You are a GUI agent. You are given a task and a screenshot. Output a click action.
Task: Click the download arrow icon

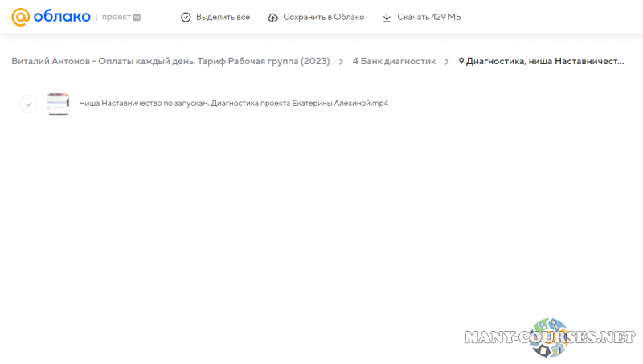pos(387,17)
